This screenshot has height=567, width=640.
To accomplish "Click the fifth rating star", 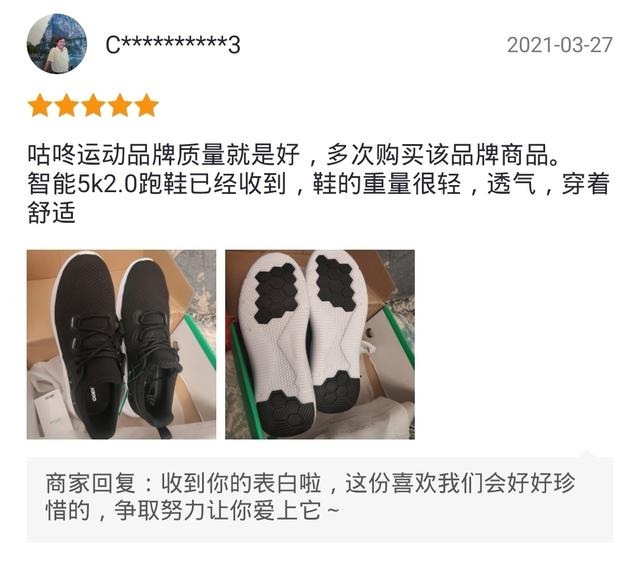I will pos(147,105).
